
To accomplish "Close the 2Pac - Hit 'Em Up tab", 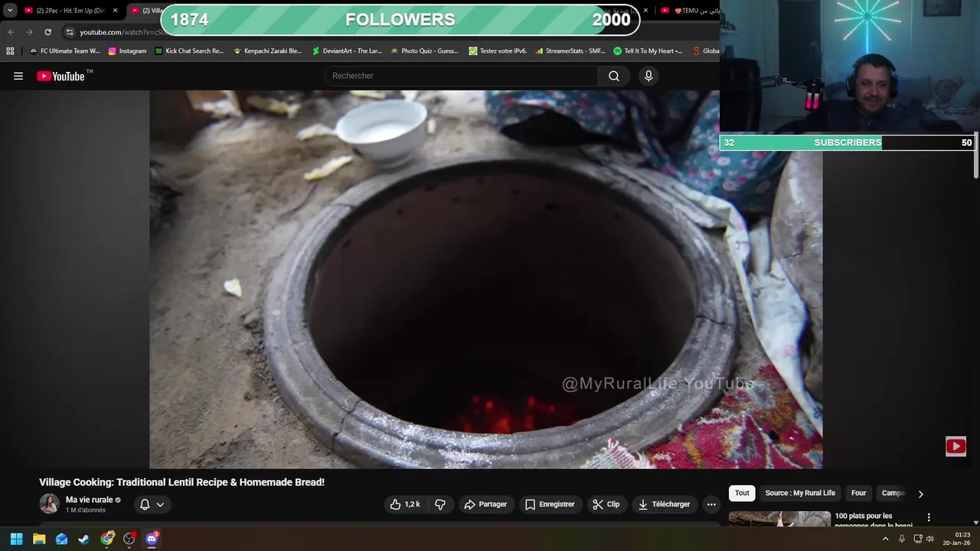I will (x=115, y=11).
